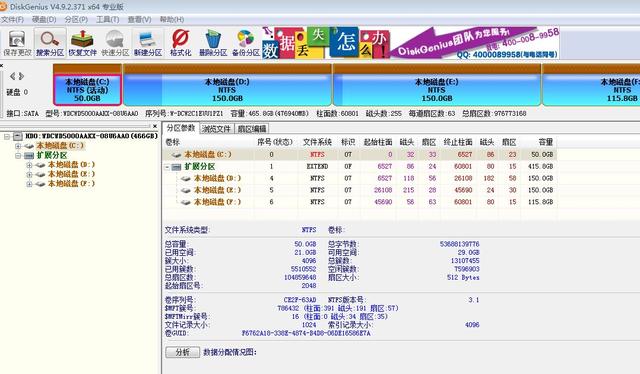Collapse the HD0 disk tree node
The height and width of the screenshot is (374, 640).
7,136
